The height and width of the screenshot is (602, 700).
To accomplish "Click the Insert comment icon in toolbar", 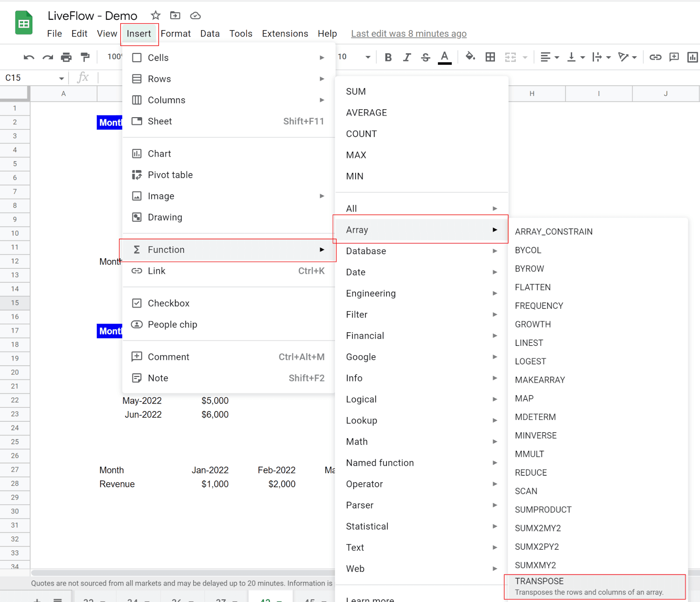I will point(674,57).
